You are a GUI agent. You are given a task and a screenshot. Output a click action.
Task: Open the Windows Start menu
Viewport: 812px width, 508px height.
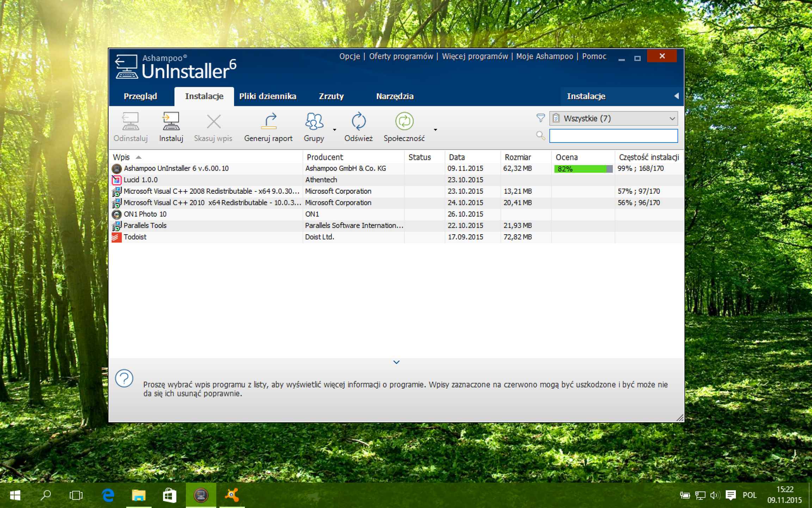click(15, 495)
